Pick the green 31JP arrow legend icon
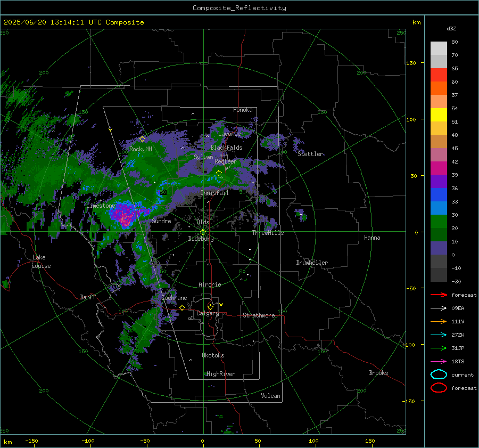 (x=439, y=348)
